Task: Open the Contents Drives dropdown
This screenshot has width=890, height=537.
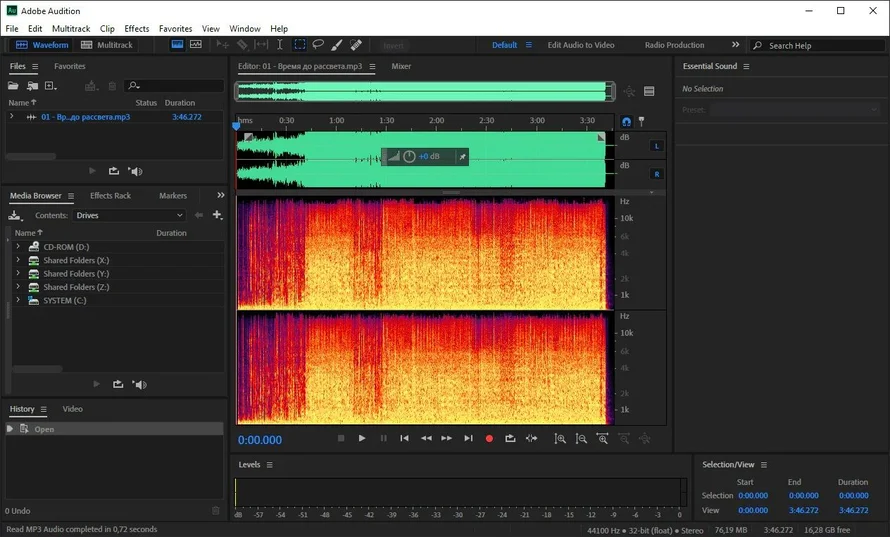Action: 129,215
